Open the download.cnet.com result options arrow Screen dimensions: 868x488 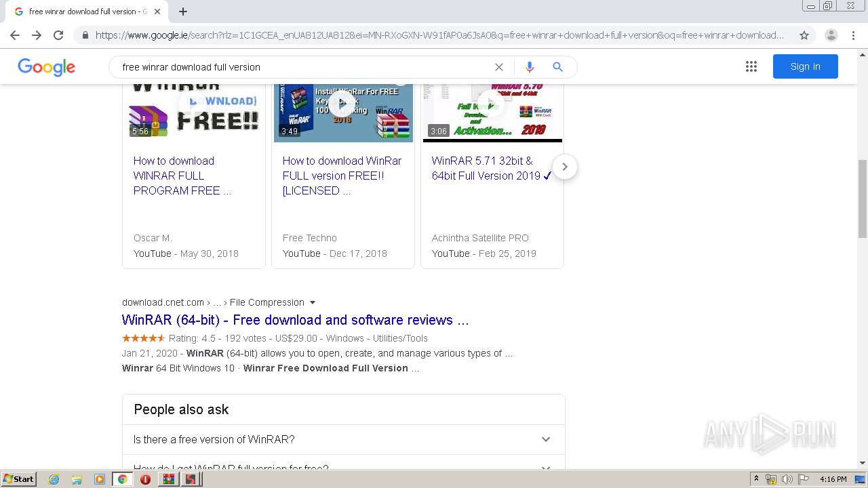(313, 302)
